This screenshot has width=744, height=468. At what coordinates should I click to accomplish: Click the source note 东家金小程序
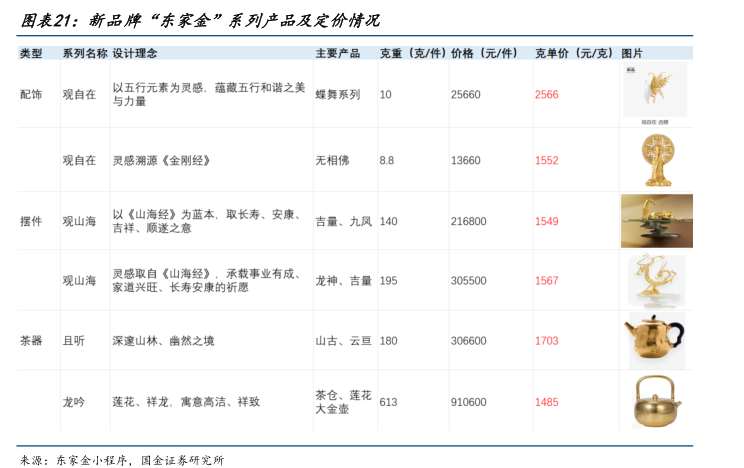[90, 459]
